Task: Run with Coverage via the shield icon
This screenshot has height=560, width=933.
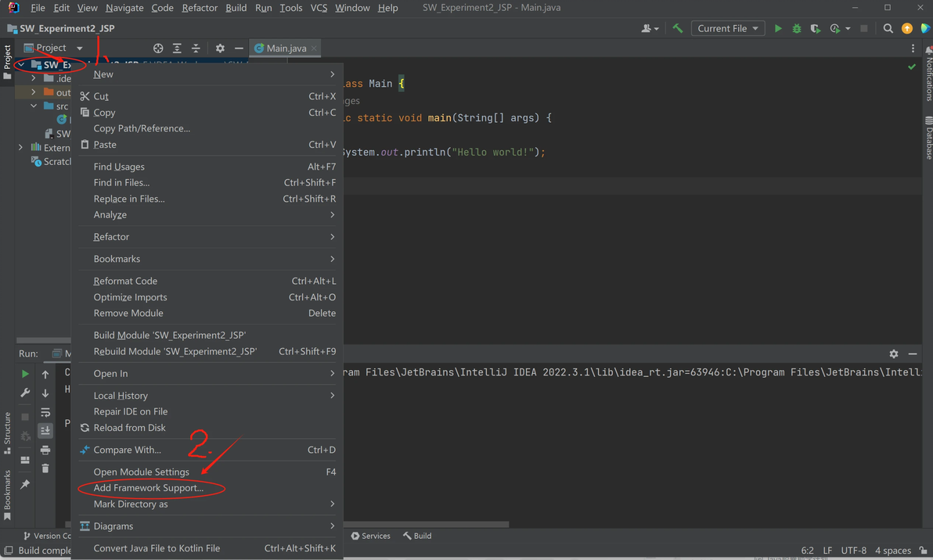Action: tap(816, 29)
